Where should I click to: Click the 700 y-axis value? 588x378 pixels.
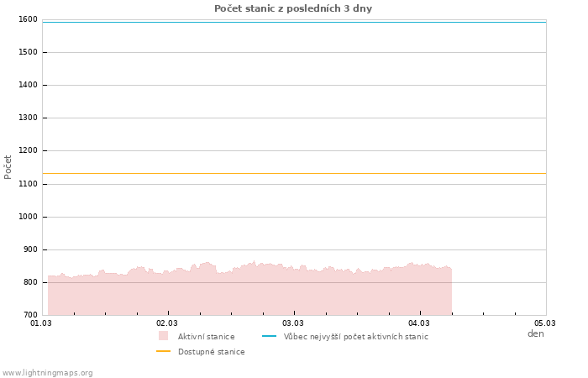pyautogui.click(x=30, y=315)
